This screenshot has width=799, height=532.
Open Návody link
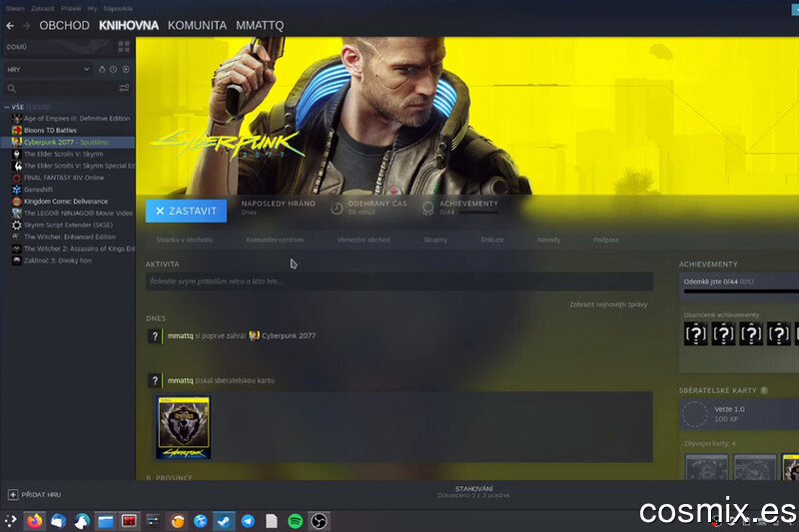click(548, 240)
